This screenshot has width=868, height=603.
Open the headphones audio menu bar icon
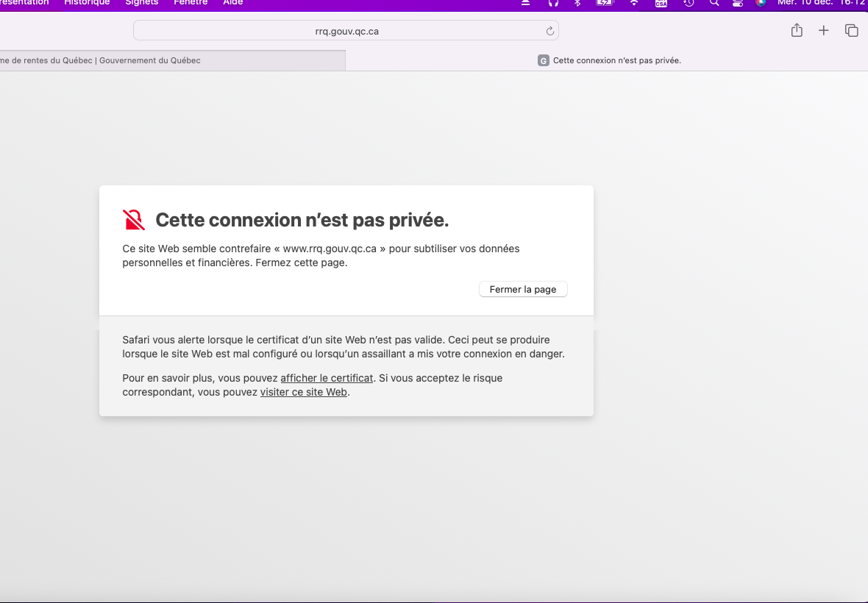(553, 3)
